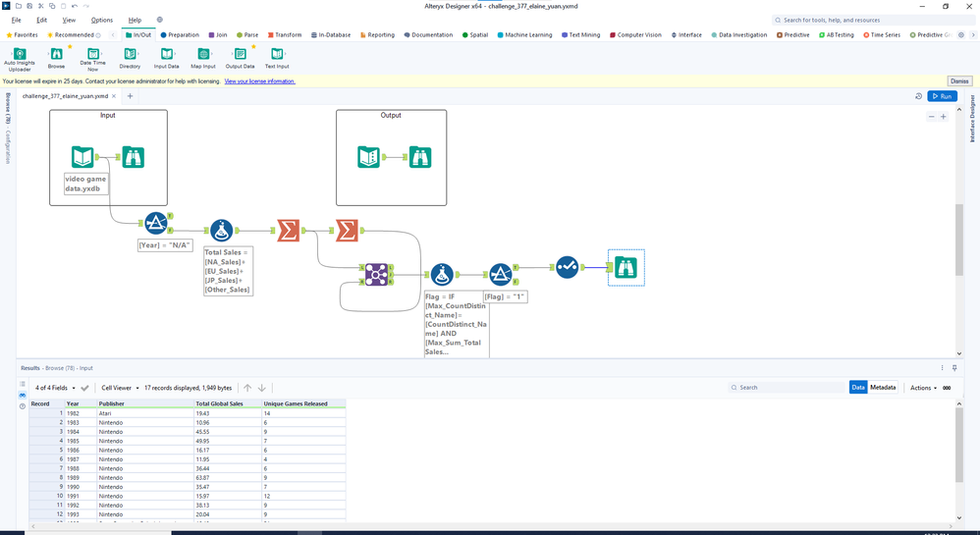Toggle the Metadata view in results
Viewport: 980px width, 535px height.
click(883, 388)
